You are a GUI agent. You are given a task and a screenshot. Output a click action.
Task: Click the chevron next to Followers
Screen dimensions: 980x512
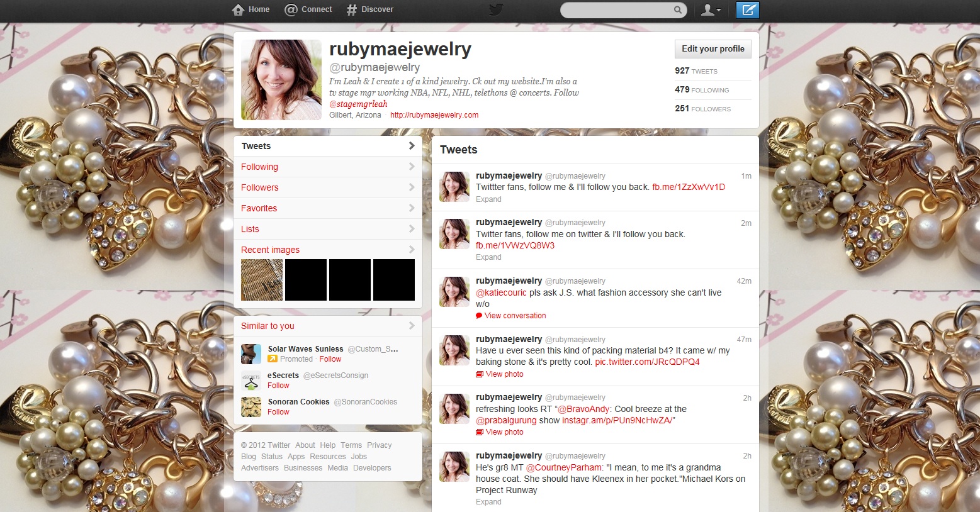tap(412, 187)
